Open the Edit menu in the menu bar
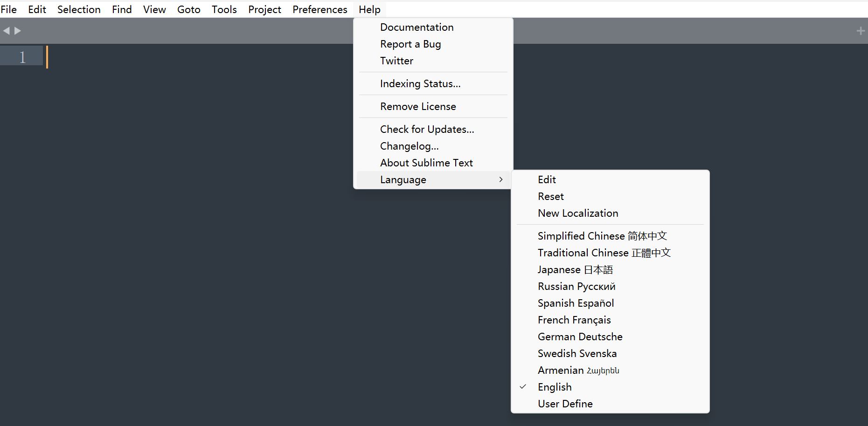868x426 pixels. [37, 9]
